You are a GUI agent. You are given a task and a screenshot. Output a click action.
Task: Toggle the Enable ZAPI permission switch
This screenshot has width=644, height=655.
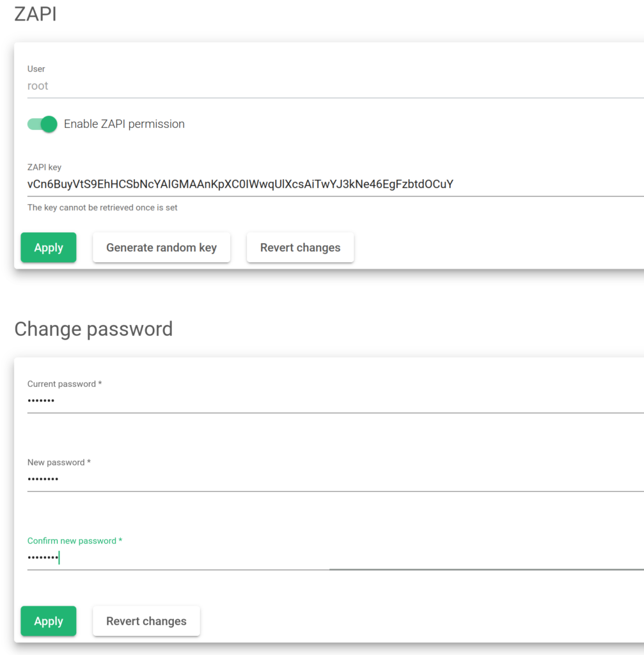(x=42, y=124)
